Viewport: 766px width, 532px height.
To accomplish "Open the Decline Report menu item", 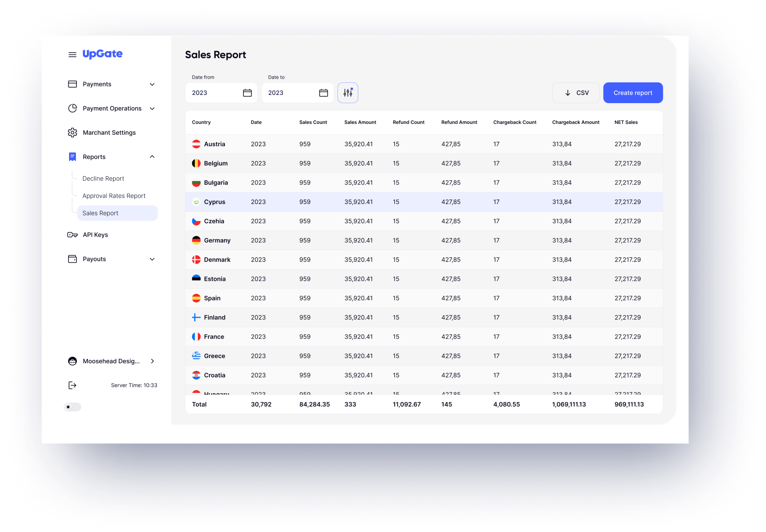I will click(x=103, y=178).
